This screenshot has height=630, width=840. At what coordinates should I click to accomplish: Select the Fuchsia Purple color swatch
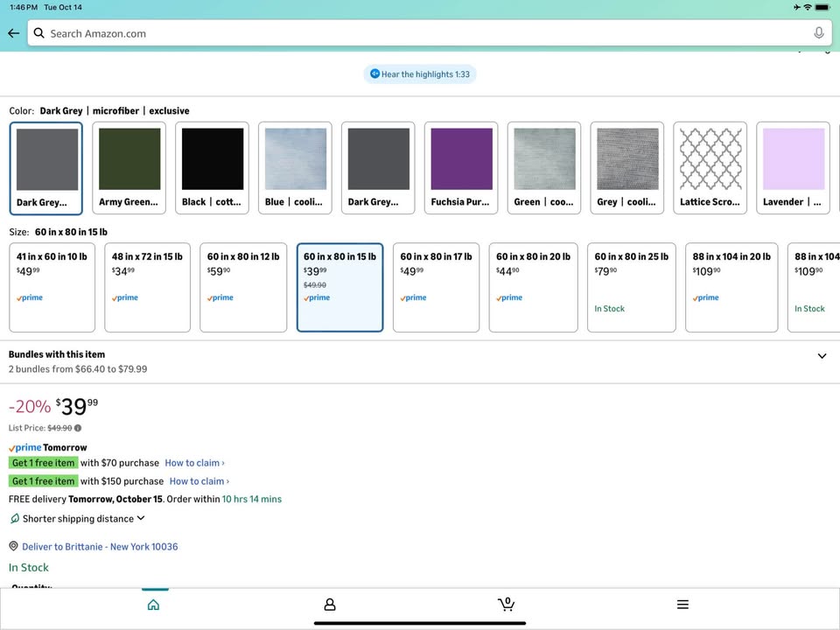[461, 167]
